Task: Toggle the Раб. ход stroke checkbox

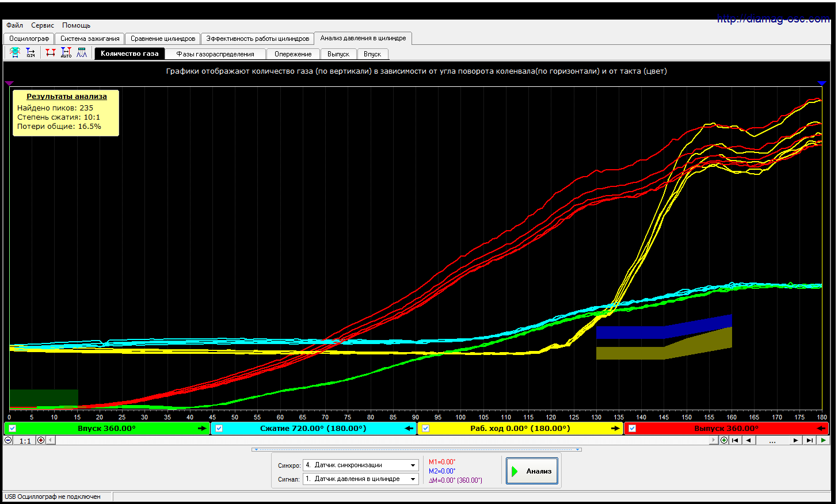Action: pyautogui.click(x=425, y=429)
